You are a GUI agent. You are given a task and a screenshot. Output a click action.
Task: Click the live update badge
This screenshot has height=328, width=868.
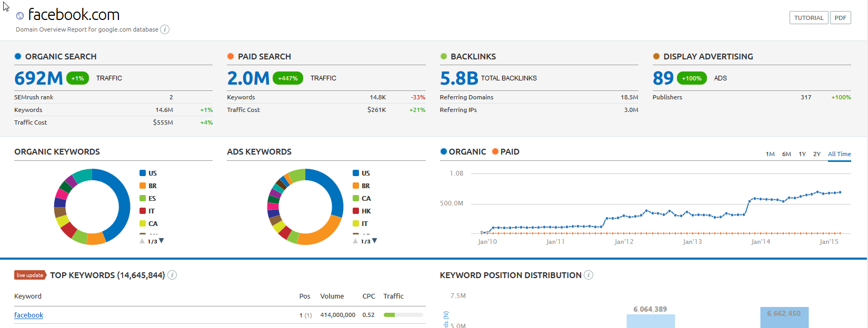(x=30, y=275)
